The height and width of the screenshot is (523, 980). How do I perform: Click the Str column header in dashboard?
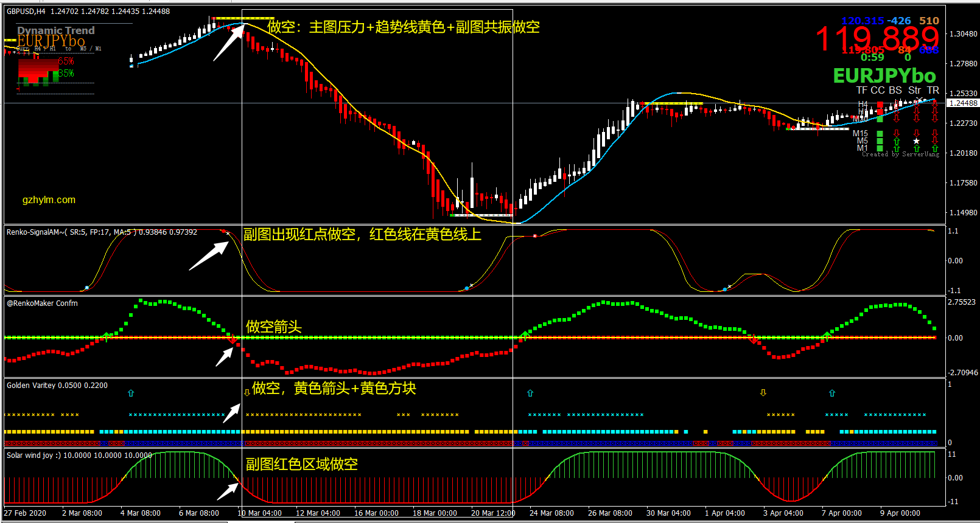pyautogui.click(x=915, y=90)
